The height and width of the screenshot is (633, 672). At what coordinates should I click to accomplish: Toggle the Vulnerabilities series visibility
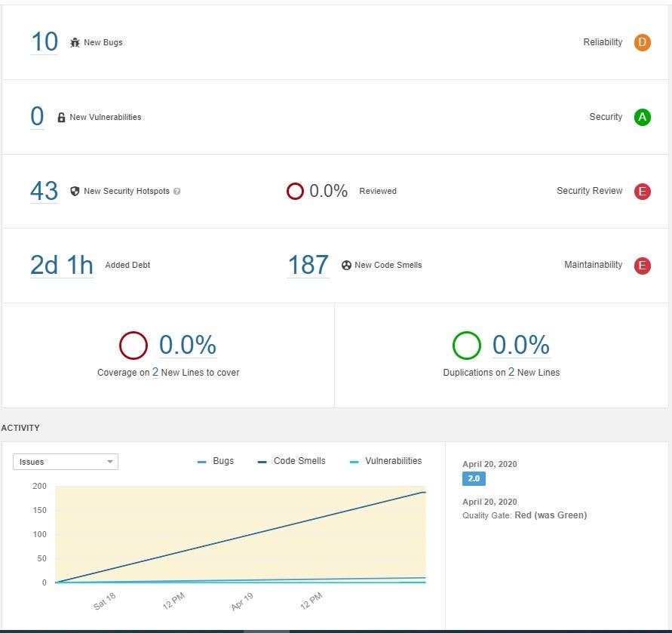pos(388,461)
